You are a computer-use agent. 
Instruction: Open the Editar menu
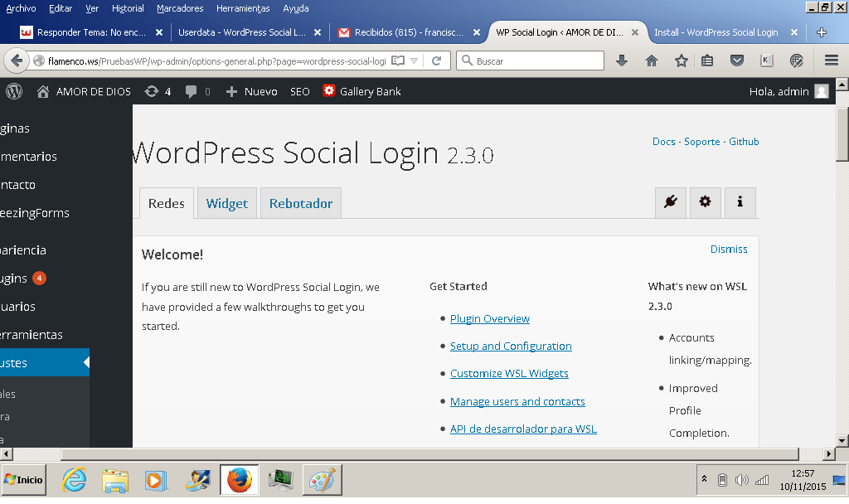60,8
